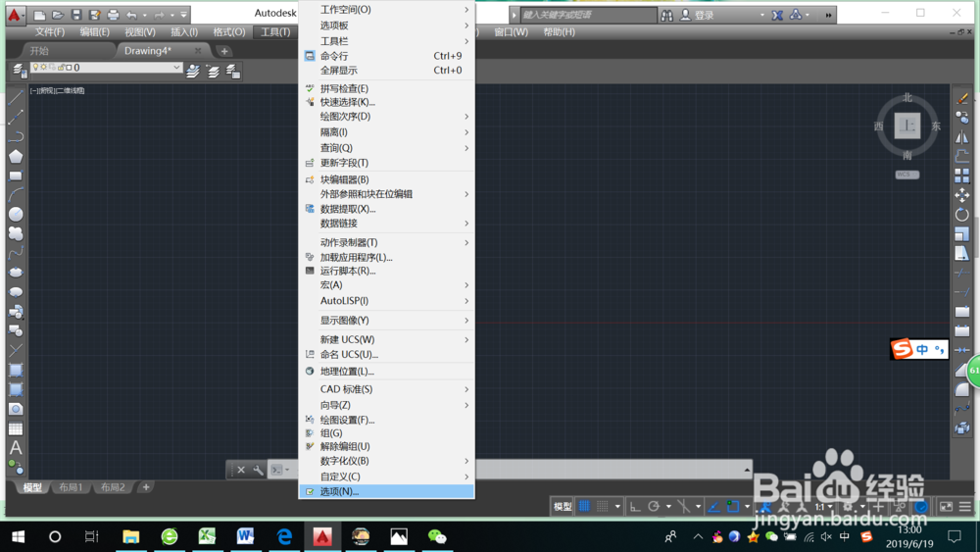This screenshot has height=552, width=980.
Task: Choose 选项(N)... in the Tools menu
Action: point(386,491)
